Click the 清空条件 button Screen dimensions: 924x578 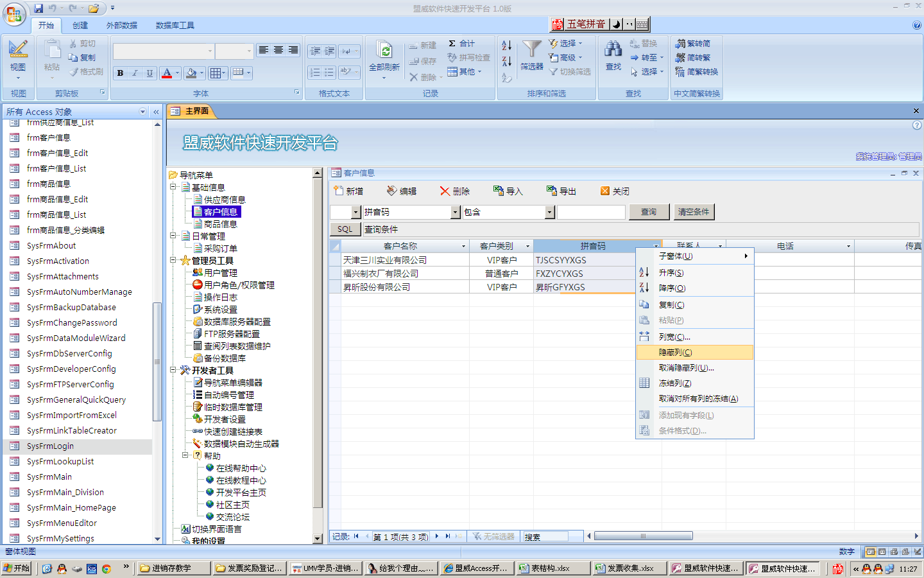pyautogui.click(x=694, y=212)
